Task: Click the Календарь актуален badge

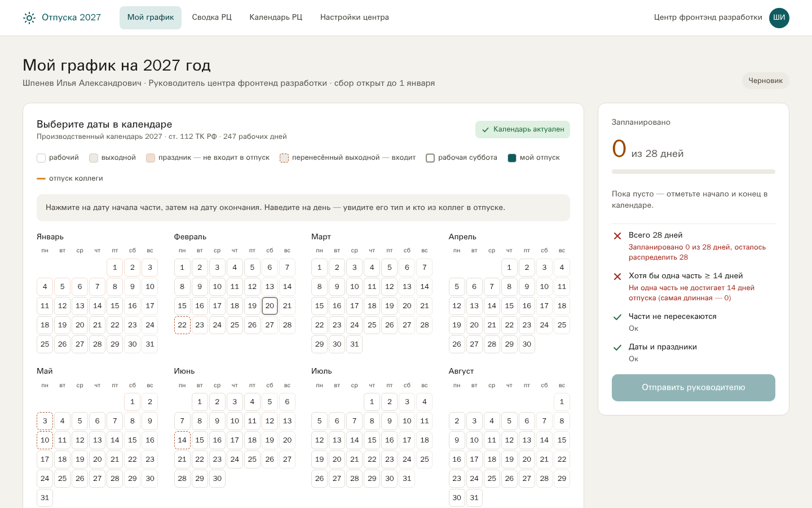Action: click(523, 129)
